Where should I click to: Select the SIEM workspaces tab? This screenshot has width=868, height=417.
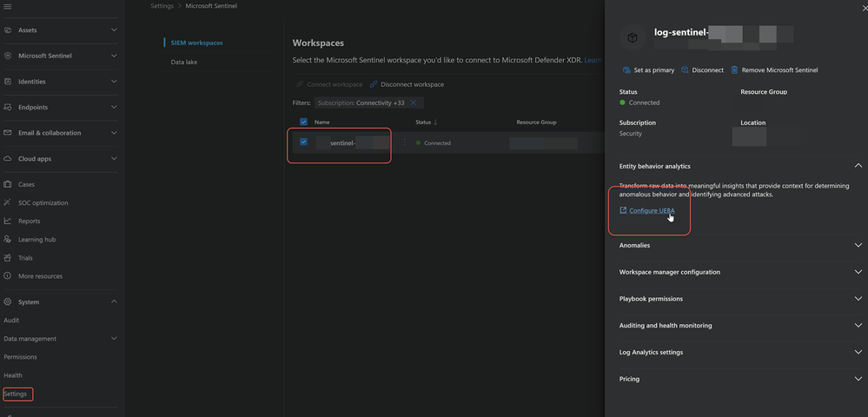[x=196, y=43]
